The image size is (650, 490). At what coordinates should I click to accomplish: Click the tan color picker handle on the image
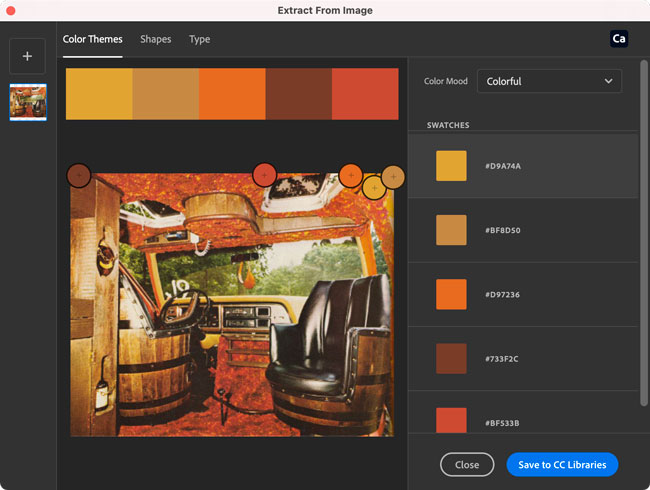tap(393, 177)
